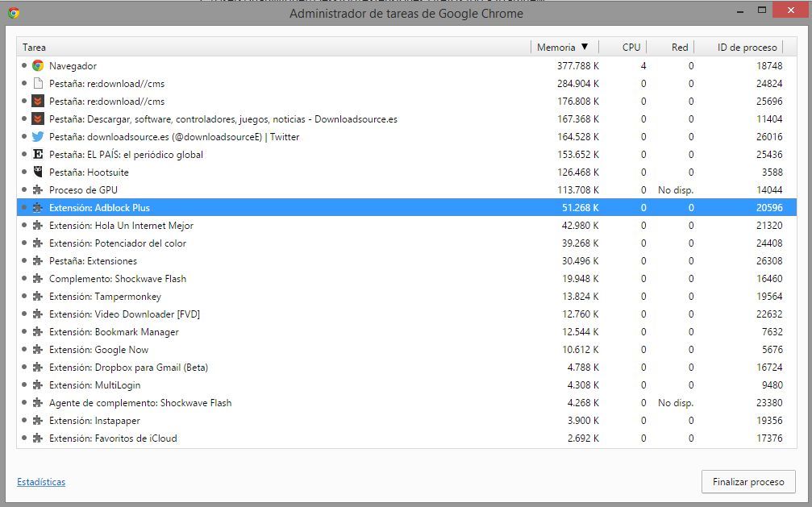Select the Navegador task row
812x507 pixels.
coord(406,66)
